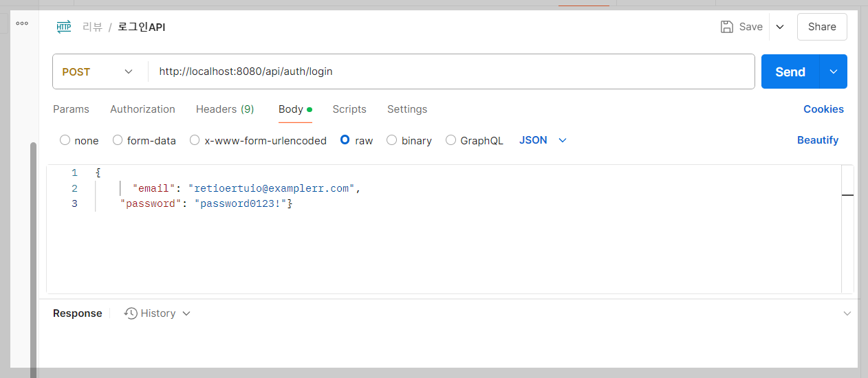Select x-www-form-urlencoded body type
Viewport: 868px width, 378px height.
(195, 140)
